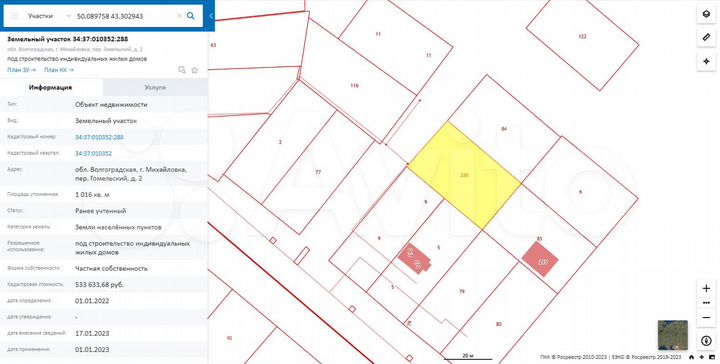This screenshot has height=364, width=720.
Task: Add parcel to favorites star icon
Action: [x=195, y=70]
